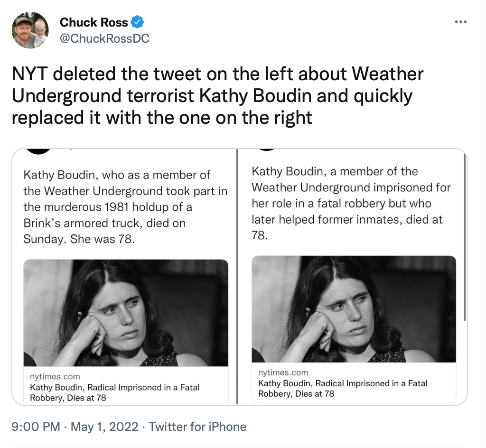Click the blue verified badge icon
The height and width of the screenshot is (448, 486).
[138, 22]
